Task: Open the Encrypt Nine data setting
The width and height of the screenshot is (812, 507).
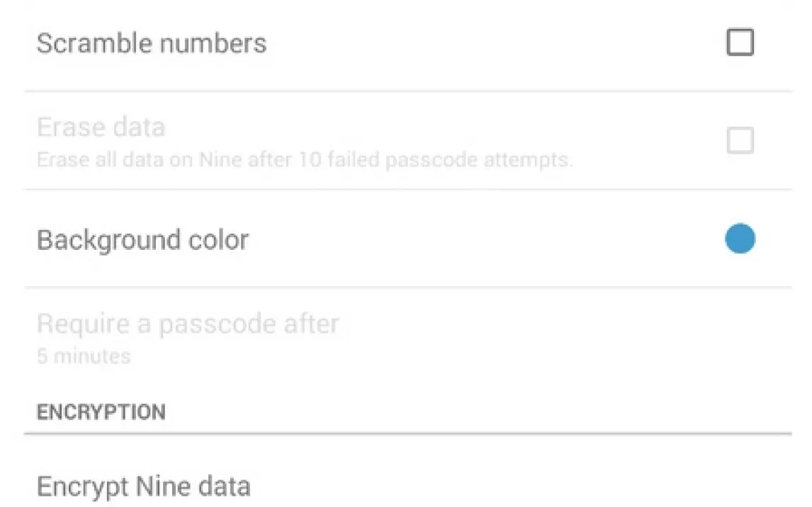Action: coord(143,486)
